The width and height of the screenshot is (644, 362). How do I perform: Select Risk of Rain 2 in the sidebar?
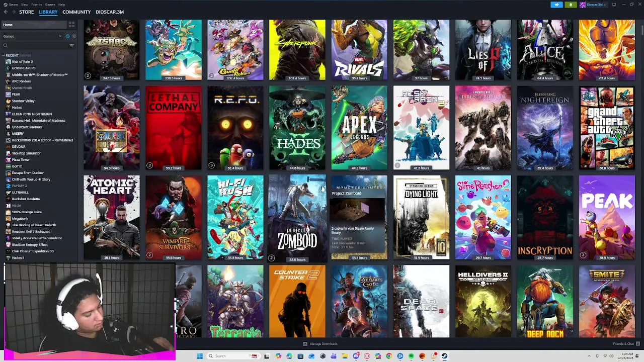(x=22, y=62)
